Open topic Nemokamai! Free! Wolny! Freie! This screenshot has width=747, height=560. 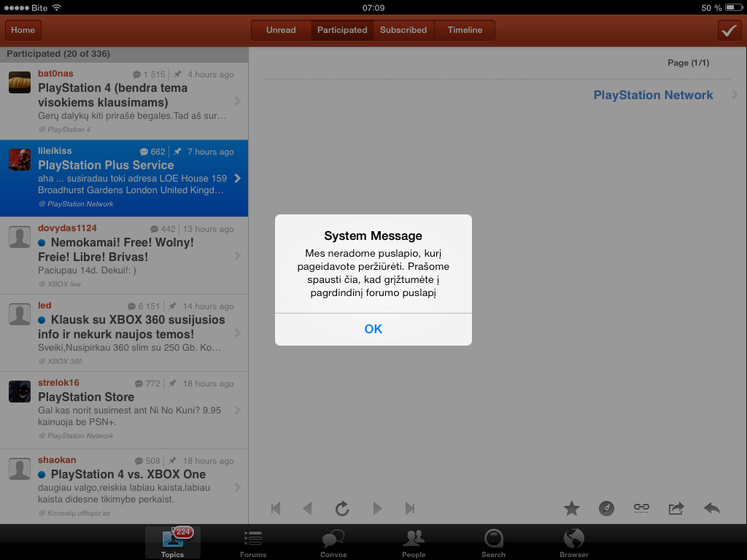[116, 249]
